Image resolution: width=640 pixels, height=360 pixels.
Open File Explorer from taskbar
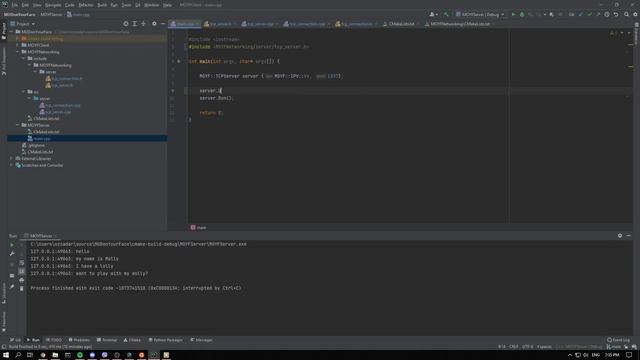click(x=55, y=355)
